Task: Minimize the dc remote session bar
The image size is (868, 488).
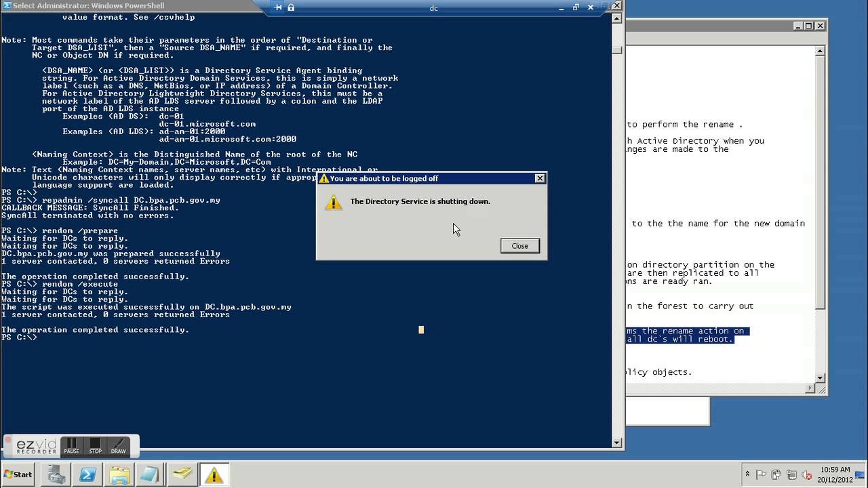Action: [x=562, y=7]
